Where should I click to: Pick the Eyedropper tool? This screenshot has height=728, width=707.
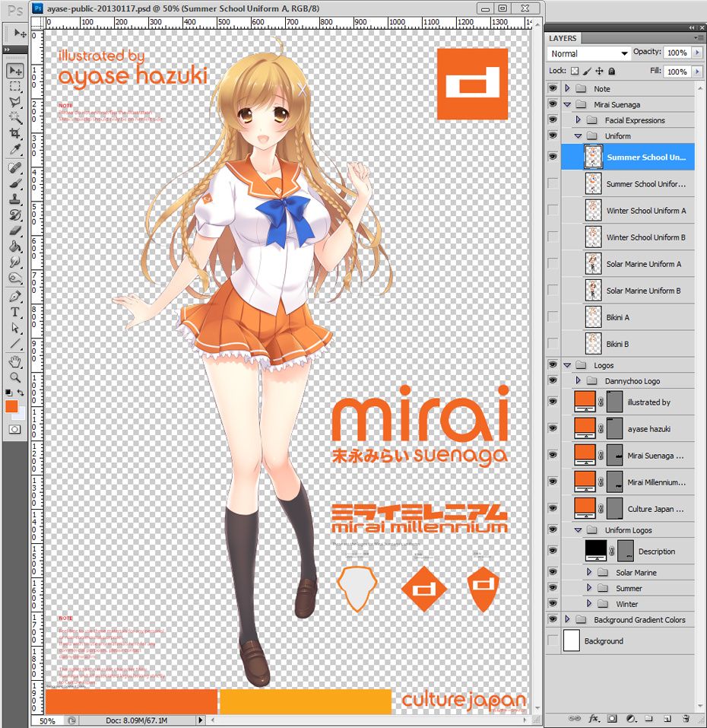(14, 150)
